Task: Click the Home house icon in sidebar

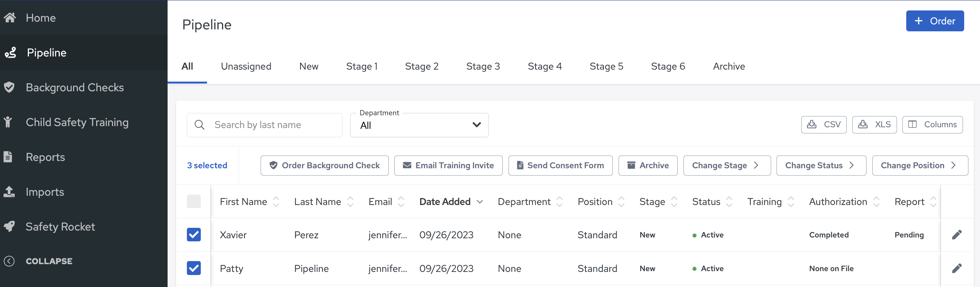Action: pyautogui.click(x=10, y=17)
